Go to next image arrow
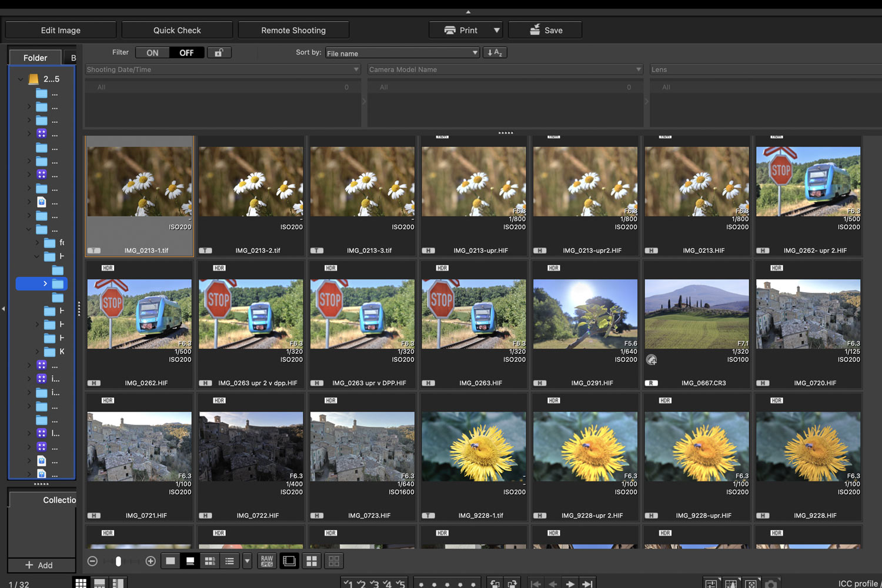Image resolution: width=882 pixels, height=588 pixels. pos(569,584)
